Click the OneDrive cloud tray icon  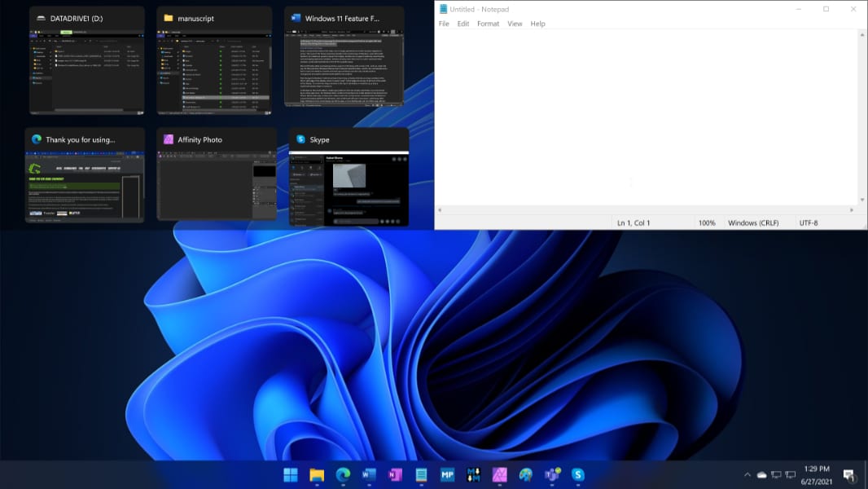(762, 475)
